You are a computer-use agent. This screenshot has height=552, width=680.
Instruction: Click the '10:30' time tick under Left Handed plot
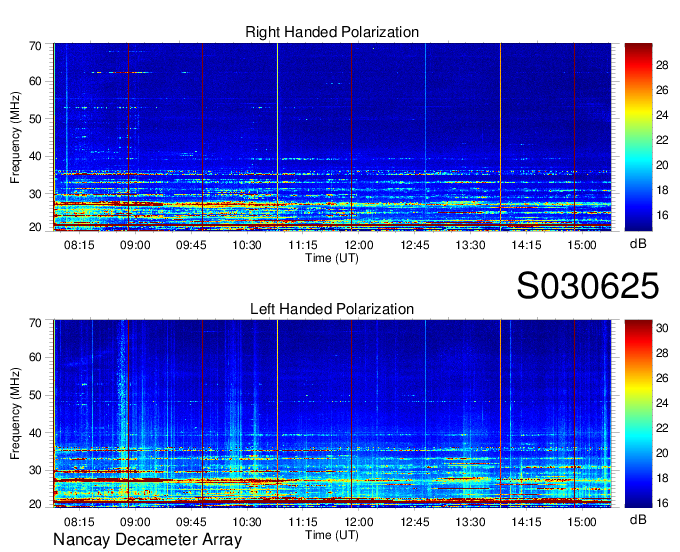(247, 522)
